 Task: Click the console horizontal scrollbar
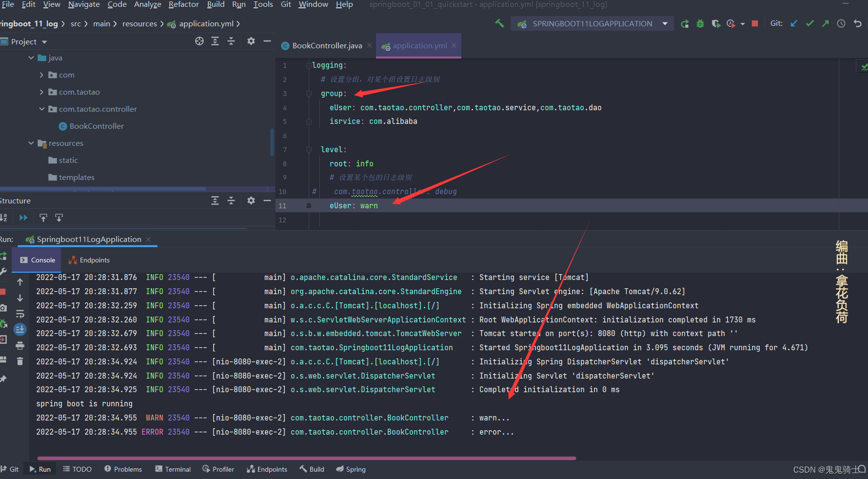click(x=307, y=459)
